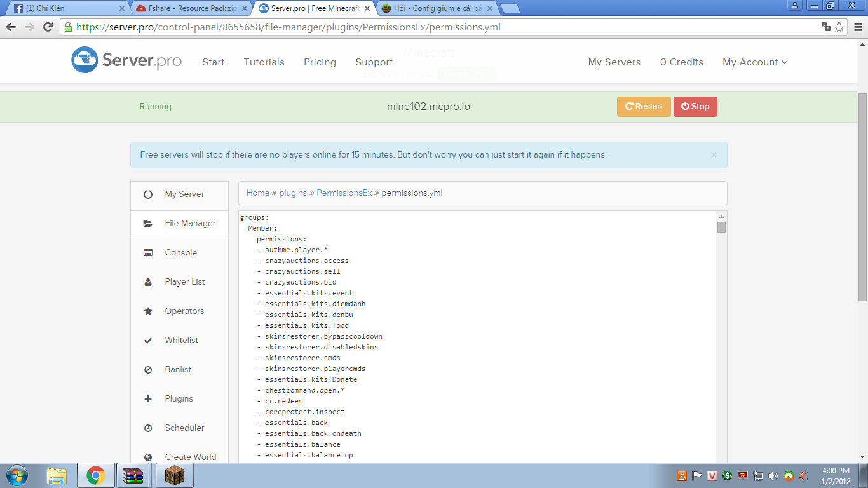Click the page's main vertical scrollbar
Screen dimensions: 868x488
[x=862, y=197]
